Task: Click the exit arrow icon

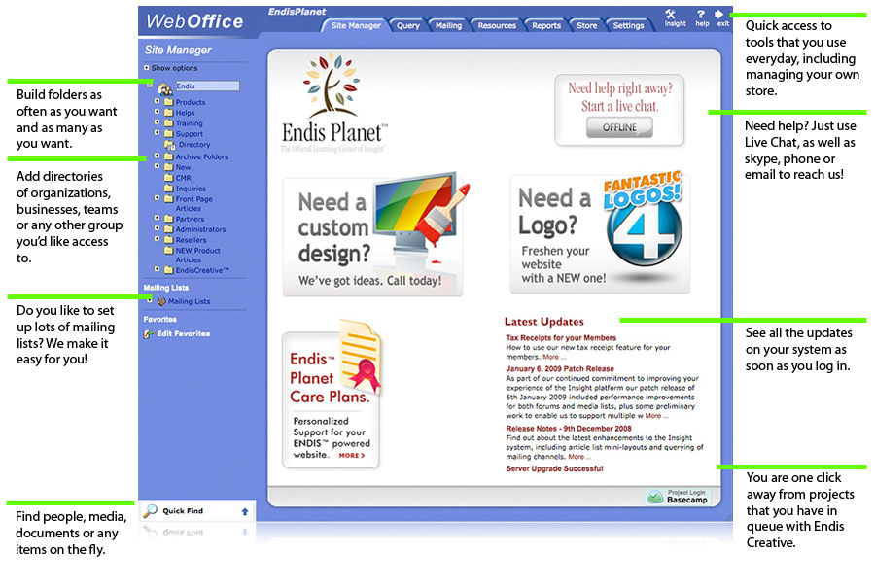Action: click(718, 14)
